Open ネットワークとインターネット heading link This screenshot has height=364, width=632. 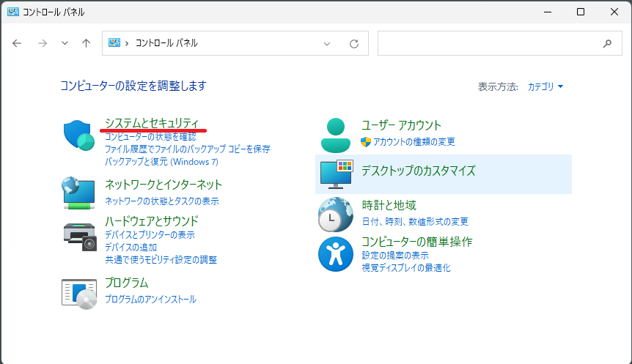[x=163, y=185]
